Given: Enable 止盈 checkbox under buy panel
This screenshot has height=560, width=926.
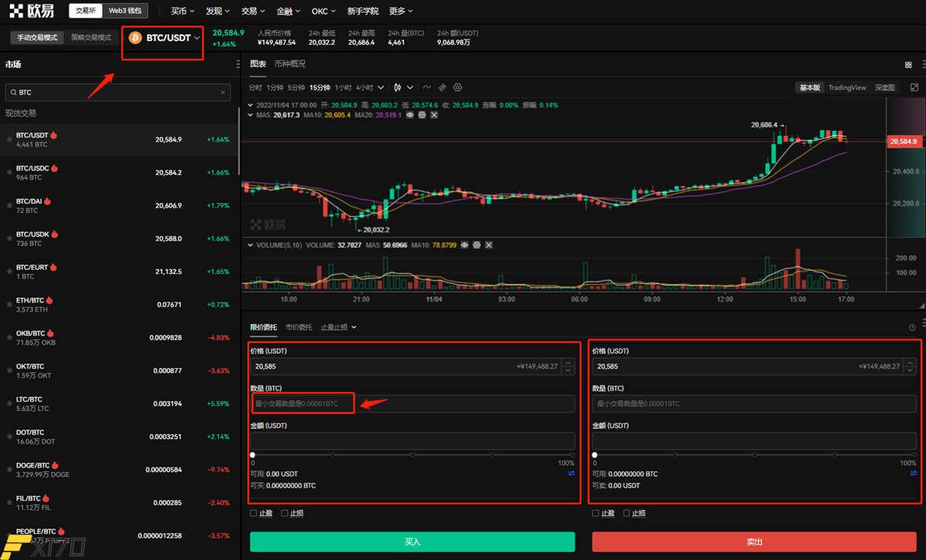Looking at the screenshot, I should click(x=254, y=513).
